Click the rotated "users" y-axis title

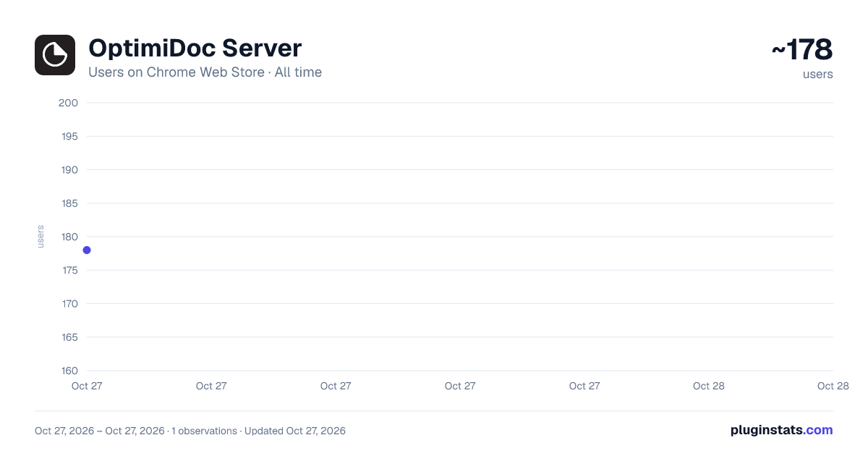point(41,237)
